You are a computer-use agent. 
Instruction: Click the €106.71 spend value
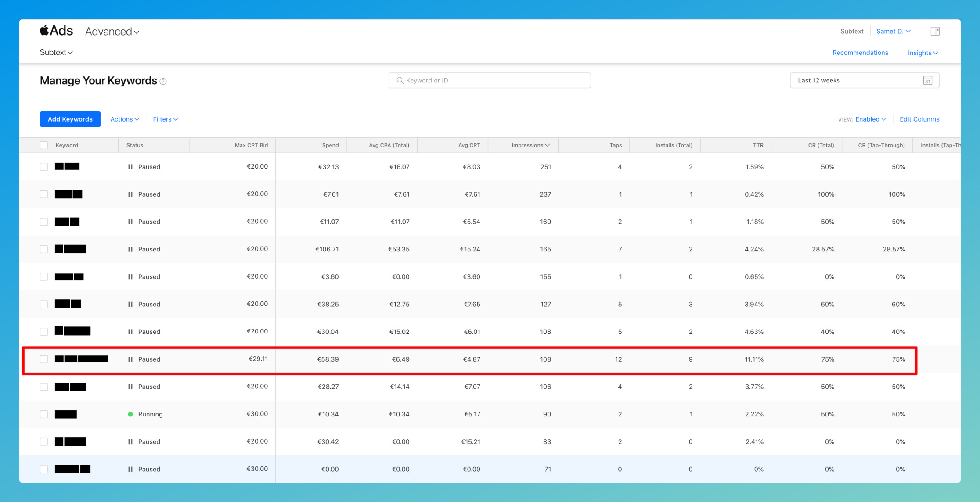(x=327, y=249)
